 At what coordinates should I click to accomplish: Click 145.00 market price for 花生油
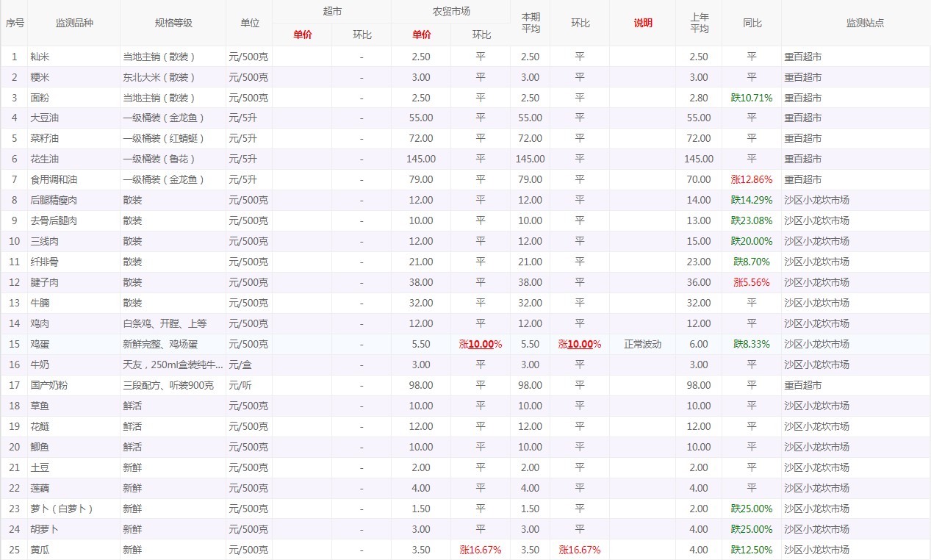click(x=421, y=159)
